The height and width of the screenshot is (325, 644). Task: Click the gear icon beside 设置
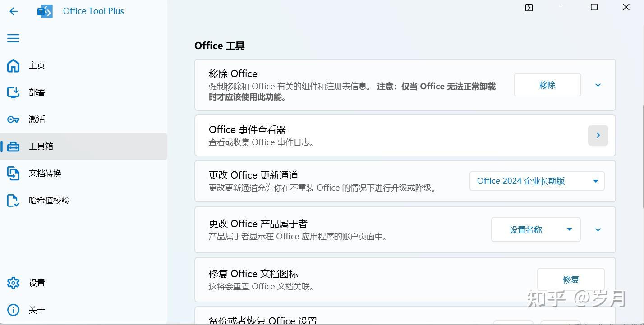tap(14, 283)
